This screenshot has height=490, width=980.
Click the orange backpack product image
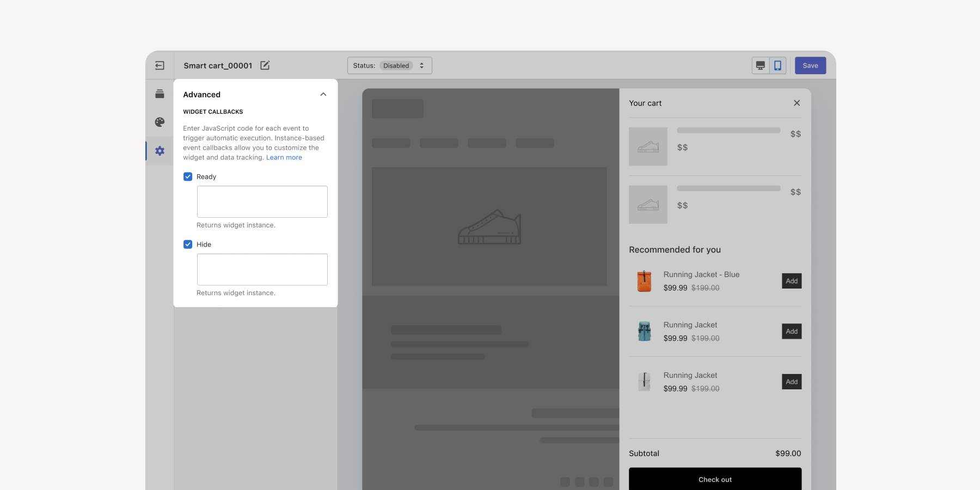[644, 281]
